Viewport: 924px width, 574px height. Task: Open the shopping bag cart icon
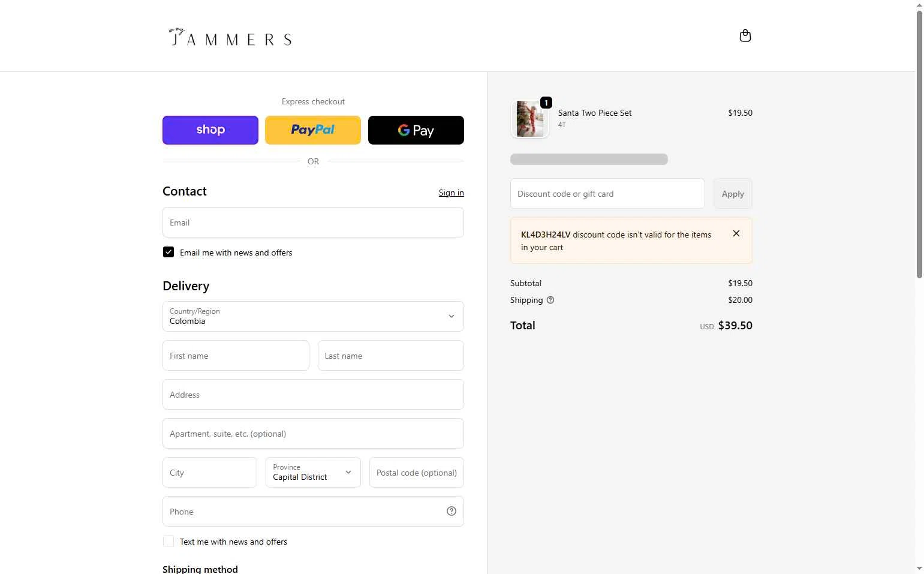click(745, 36)
